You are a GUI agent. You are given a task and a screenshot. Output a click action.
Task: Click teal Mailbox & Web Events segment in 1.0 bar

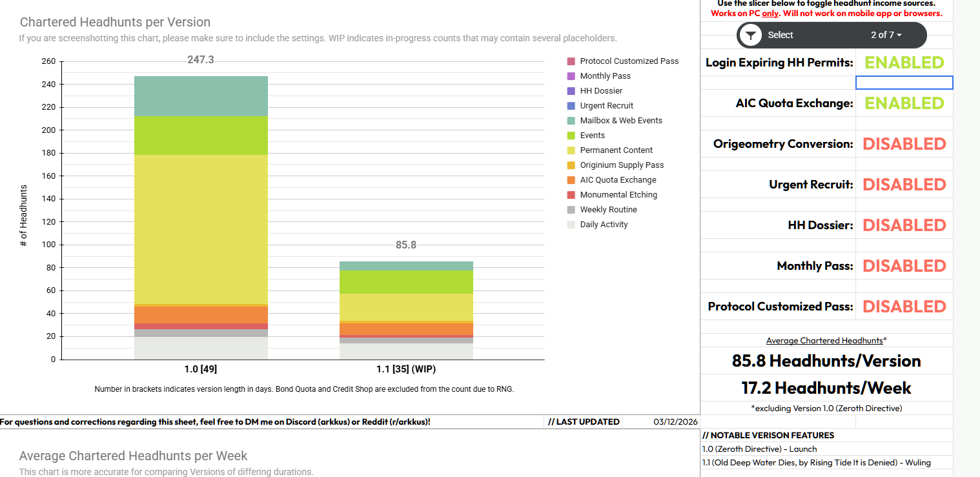coord(201,96)
